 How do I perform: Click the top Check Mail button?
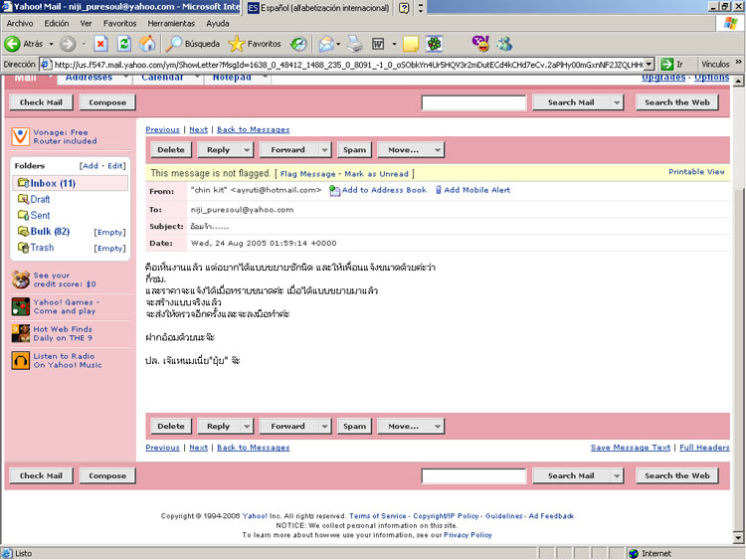[x=41, y=102]
